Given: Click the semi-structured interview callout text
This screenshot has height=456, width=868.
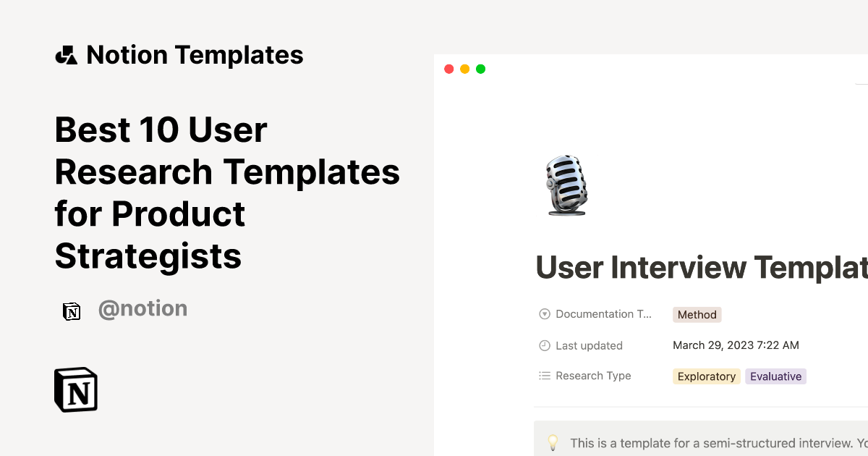Looking at the screenshot, I should [x=716, y=443].
